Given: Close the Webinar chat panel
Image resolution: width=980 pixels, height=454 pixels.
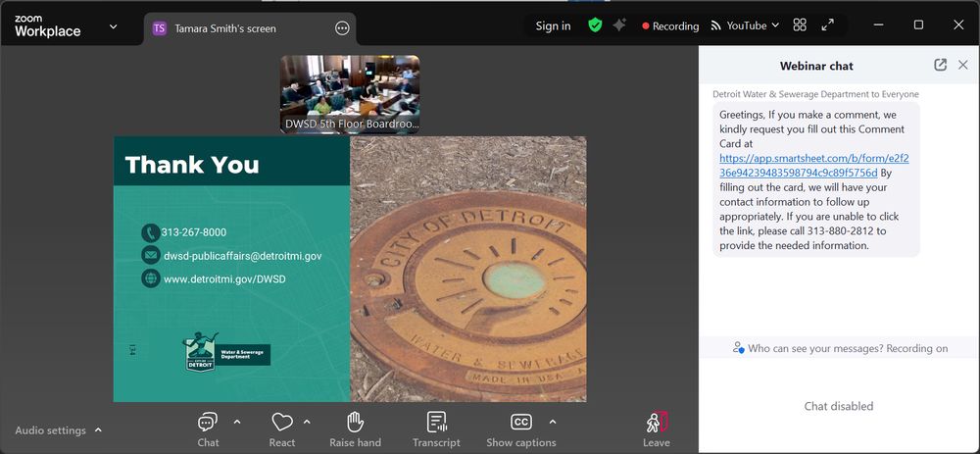Looking at the screenshot, I should [x=963, y=65].
